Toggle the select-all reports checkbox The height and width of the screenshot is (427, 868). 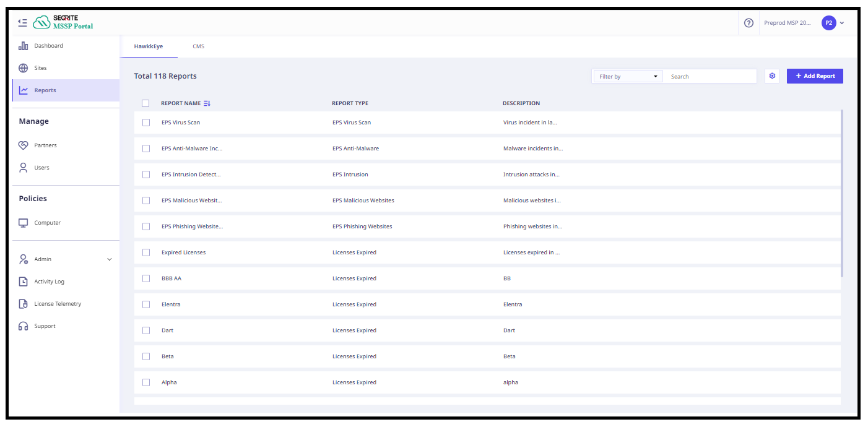point(145,103)
